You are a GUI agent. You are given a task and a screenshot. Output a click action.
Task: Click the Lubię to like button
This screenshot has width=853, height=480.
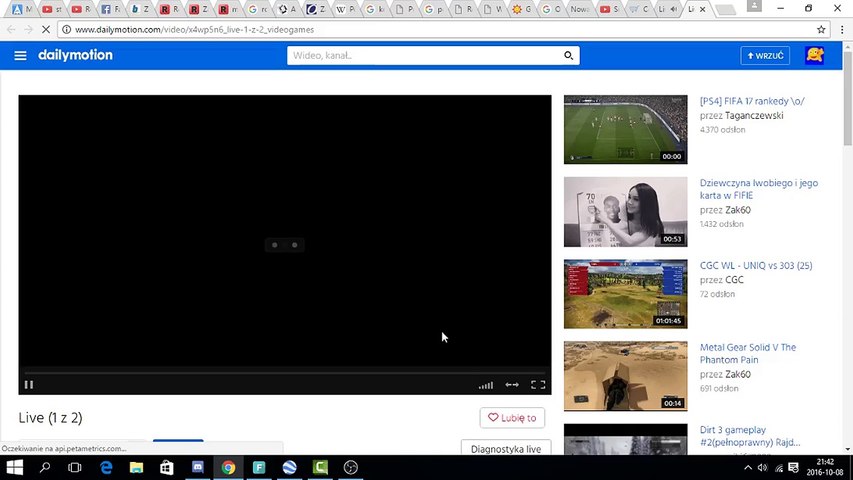(x=512, y=417)
